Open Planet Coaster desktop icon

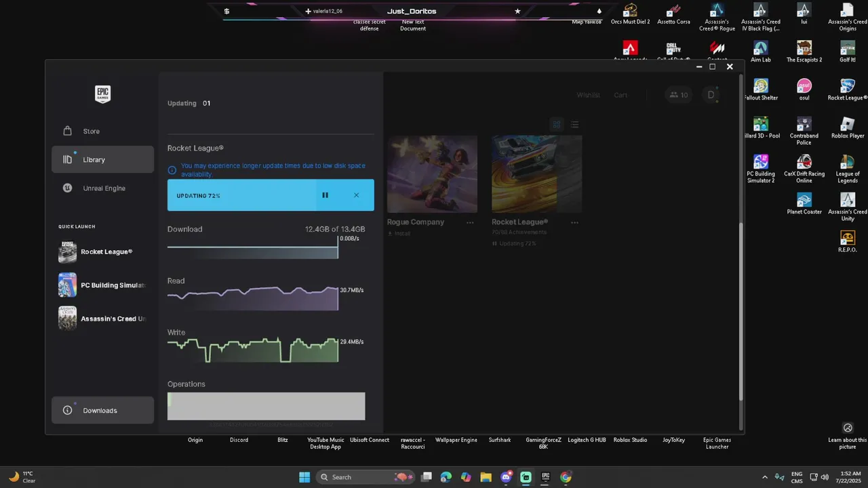[x=804, y=203]
